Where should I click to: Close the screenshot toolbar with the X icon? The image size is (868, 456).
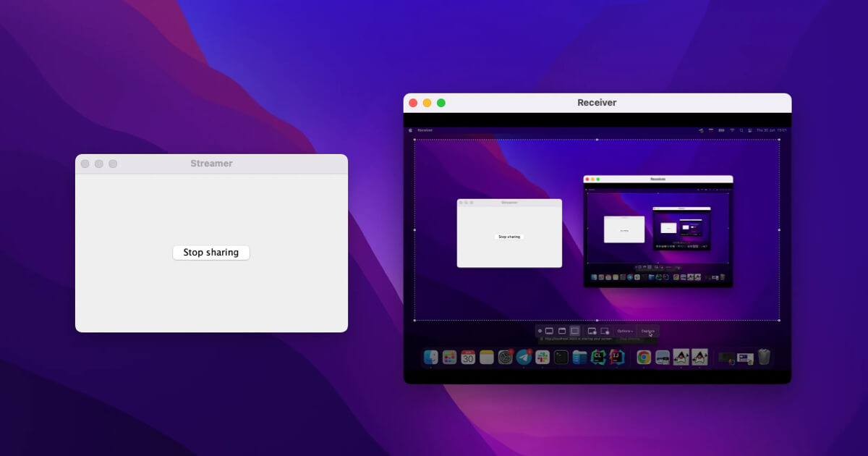540,331
